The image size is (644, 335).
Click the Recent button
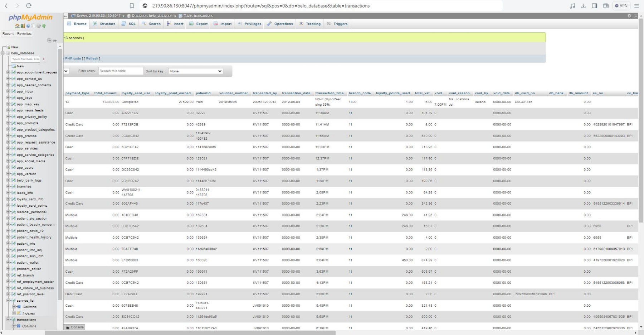[x=8, y=34]
